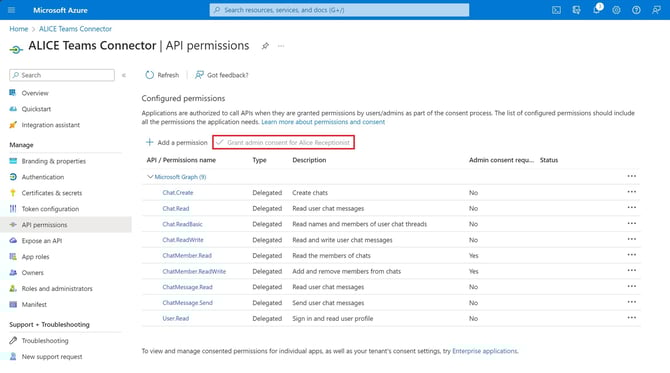Open the Azure portal hamburger menu
670x373 pixels.
[12, 10]
